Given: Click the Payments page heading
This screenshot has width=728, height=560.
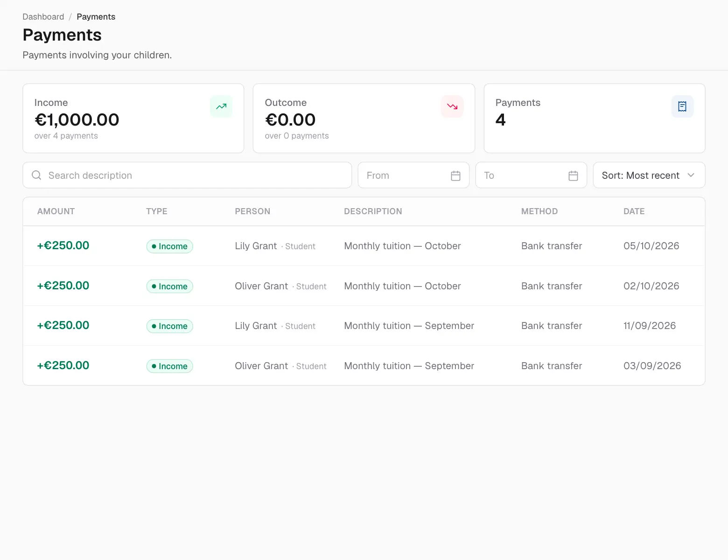Looking at the screenshot, I should coord(62,35).
